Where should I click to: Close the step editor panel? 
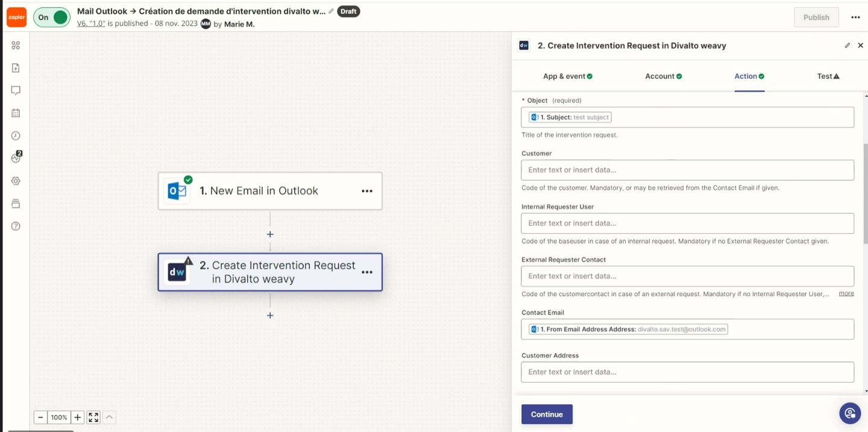click(860, 45)
